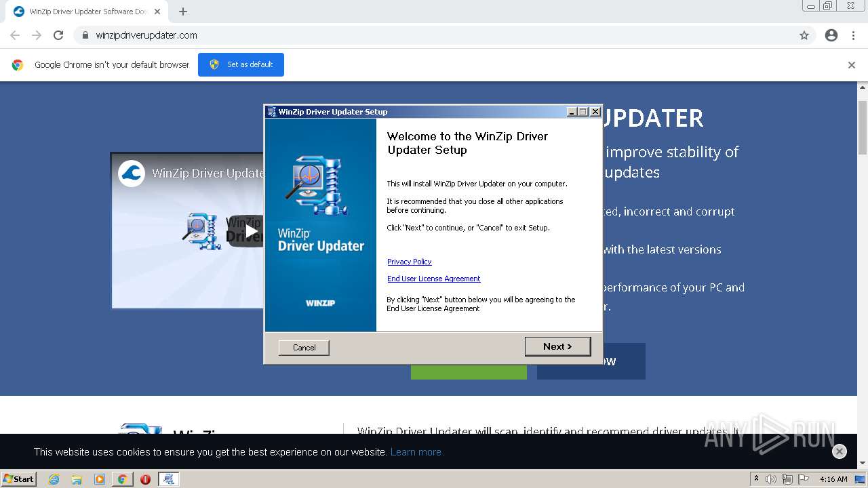Open volume control in system tray
Viewport: 868px width, 488px height.
771,479
